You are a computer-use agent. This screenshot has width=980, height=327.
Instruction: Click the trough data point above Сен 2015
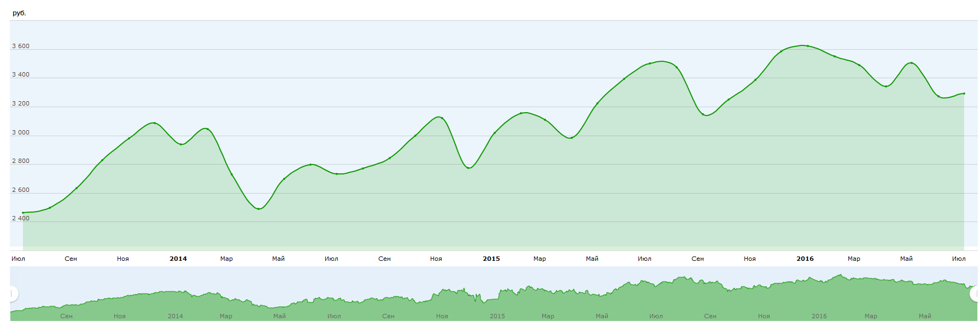(x=703, y=114)
